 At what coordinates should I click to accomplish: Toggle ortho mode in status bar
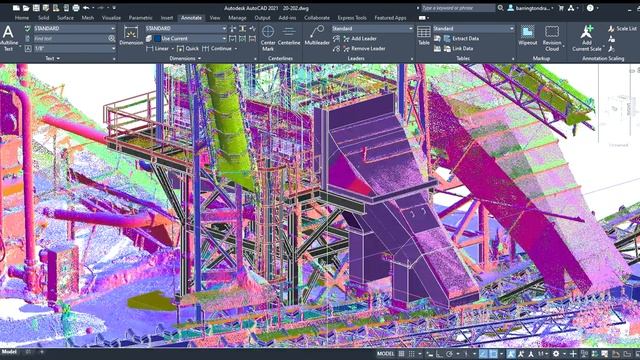pos(439,354)
